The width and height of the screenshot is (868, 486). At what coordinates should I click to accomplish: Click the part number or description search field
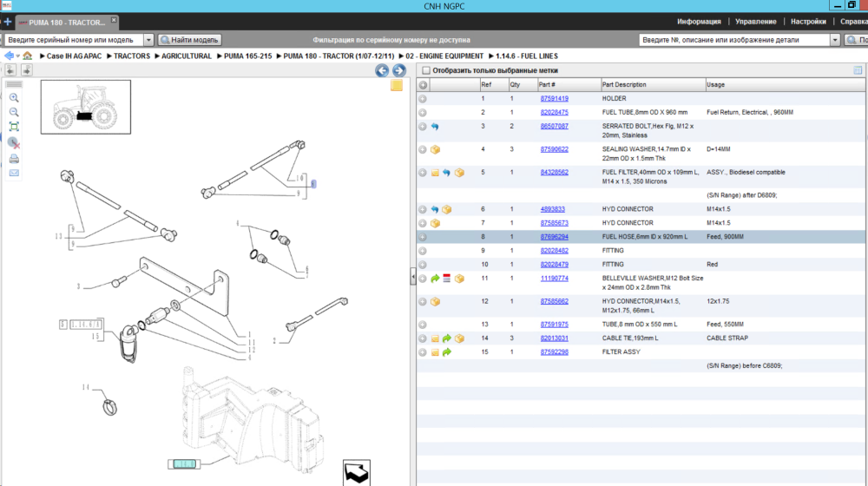pos(734,40)
